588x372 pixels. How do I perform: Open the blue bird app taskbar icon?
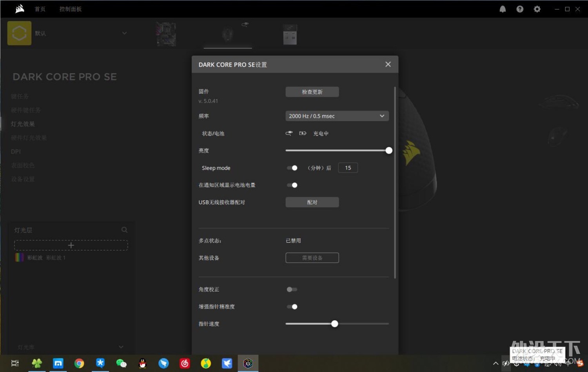pos(163,363)
